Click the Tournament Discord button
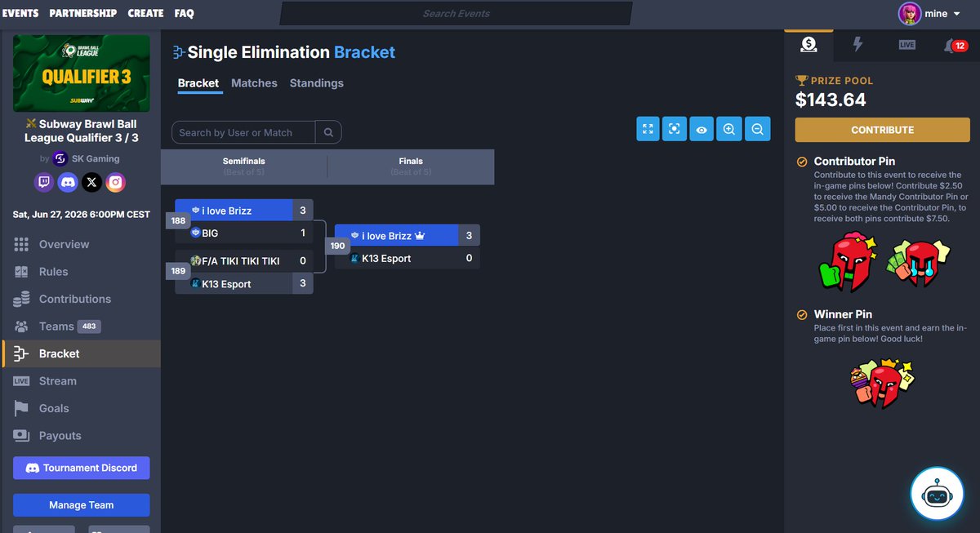980x533 pixels. pyautogui.click(x=82, y=468)
